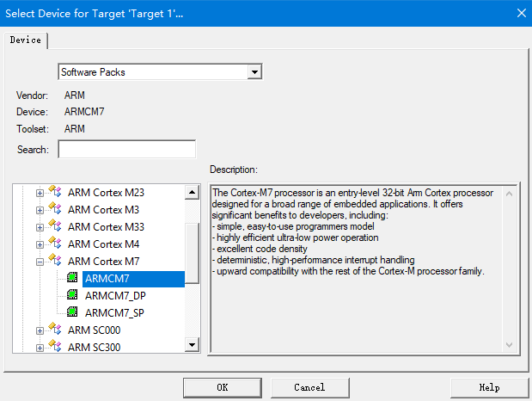
Task: Click the device tree scrollbar thumb
Action: click(192, 253)
